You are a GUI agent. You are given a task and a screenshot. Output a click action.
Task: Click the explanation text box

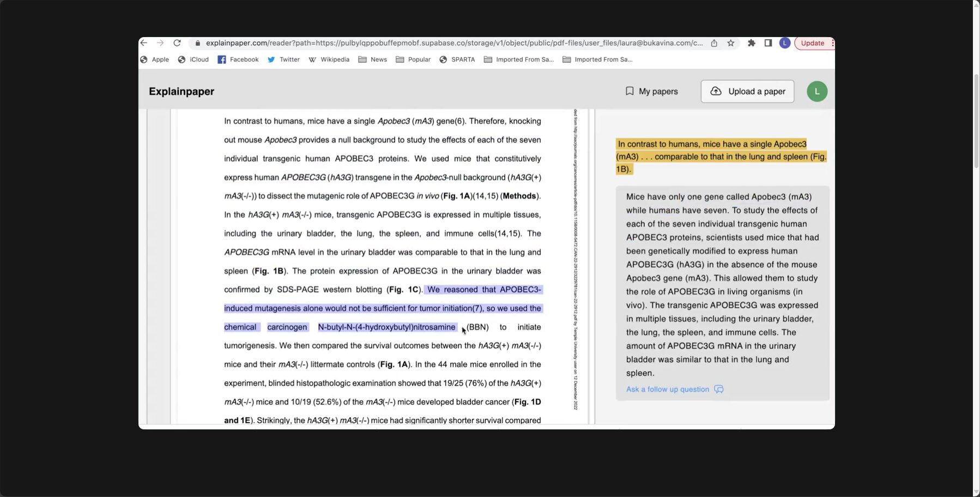tap(723, 294)
